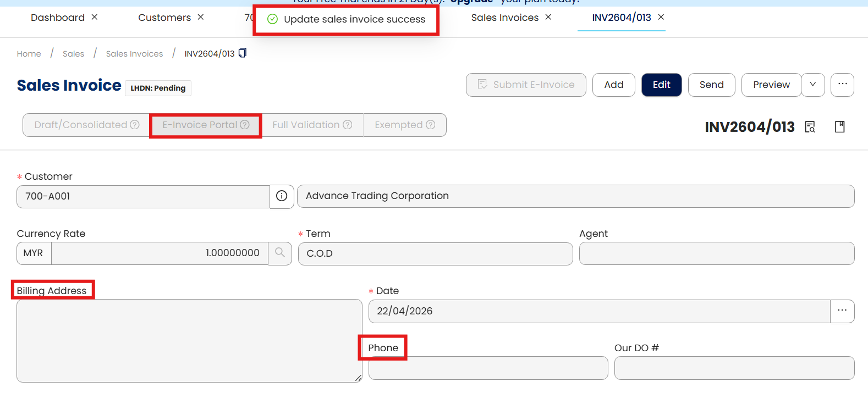Click the MYR currency selector

coord(34,253)
